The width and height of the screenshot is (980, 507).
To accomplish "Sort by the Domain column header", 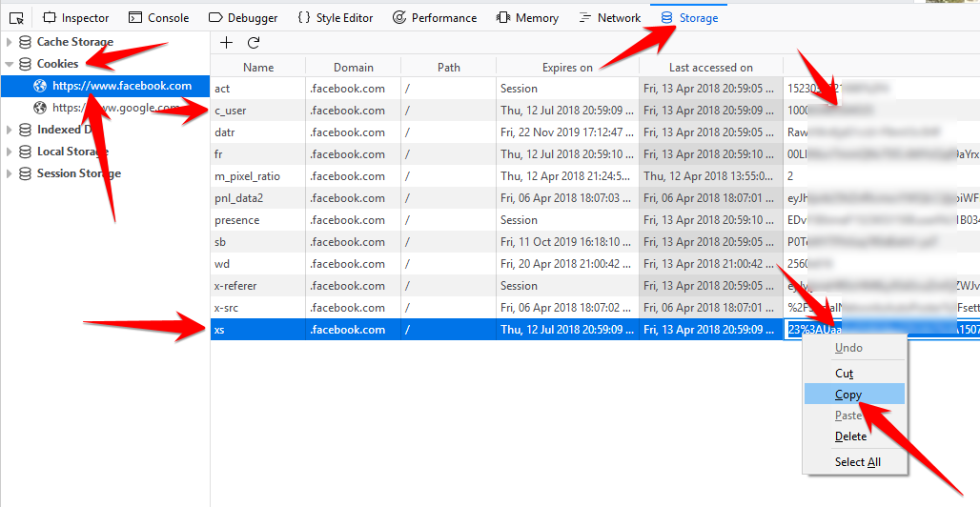I will (x=353, y=68).
